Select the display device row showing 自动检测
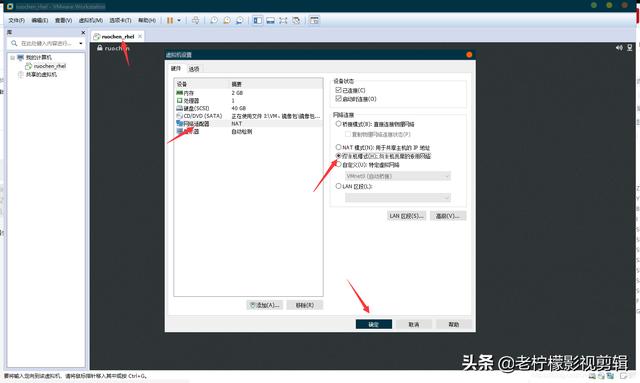Screen dimensions: 640x383 tap(248, 131)
